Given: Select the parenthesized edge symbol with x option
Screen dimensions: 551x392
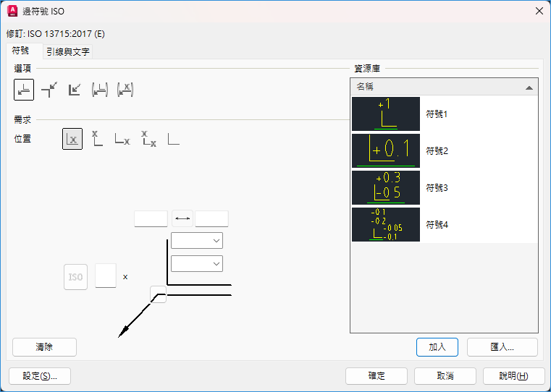Looking at the screenshot, I should pyautogui.click(x=125, y=90).
